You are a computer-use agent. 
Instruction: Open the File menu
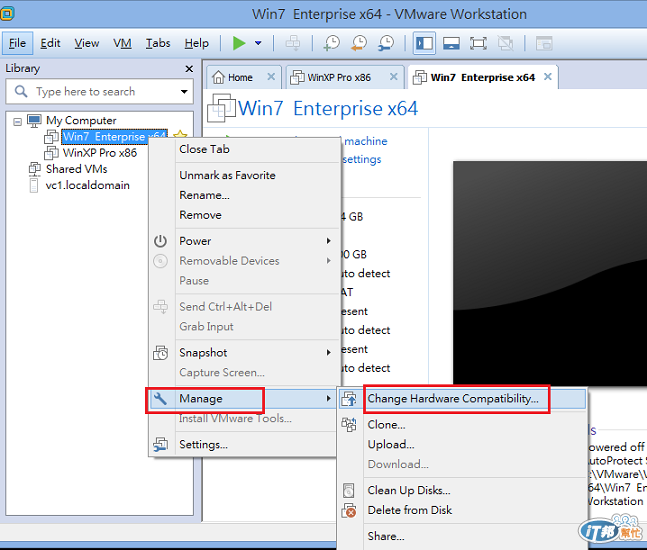tap(17, 43)
